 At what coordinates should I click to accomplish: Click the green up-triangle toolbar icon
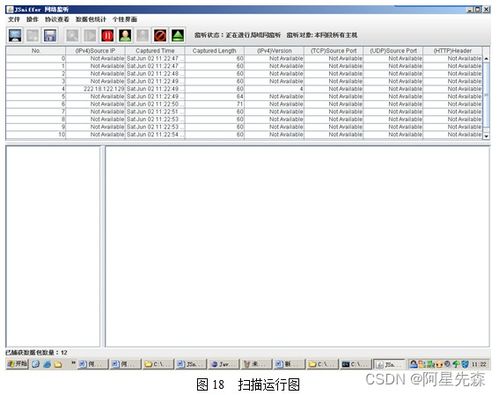[x=178, y=35]
